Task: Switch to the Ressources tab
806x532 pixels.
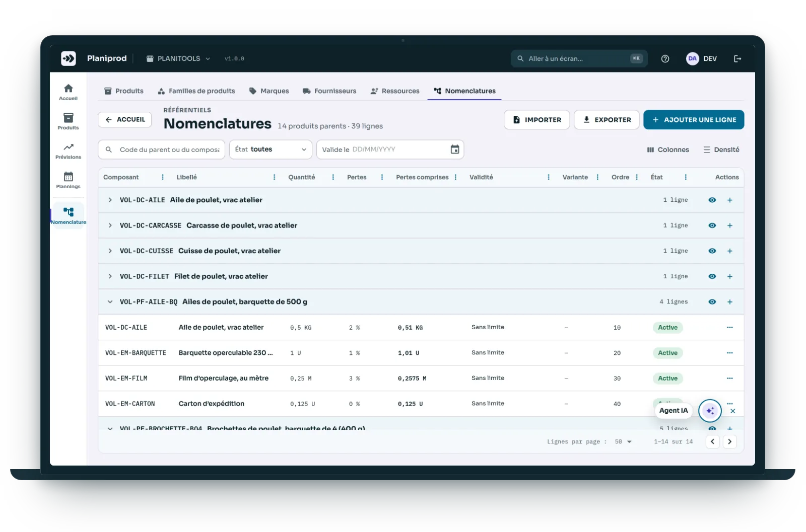Action: 395,91
